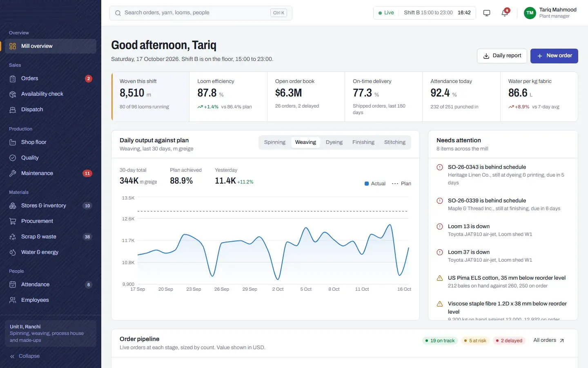Click the Live status indicator
Viewport: 588px width, 368px height.
pyautogui.click(x=386, y=13)
